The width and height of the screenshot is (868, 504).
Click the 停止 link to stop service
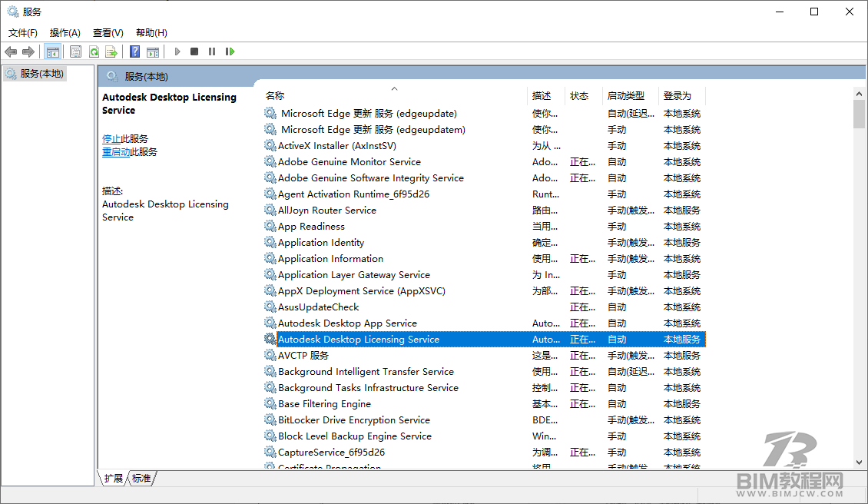point(111,138)
